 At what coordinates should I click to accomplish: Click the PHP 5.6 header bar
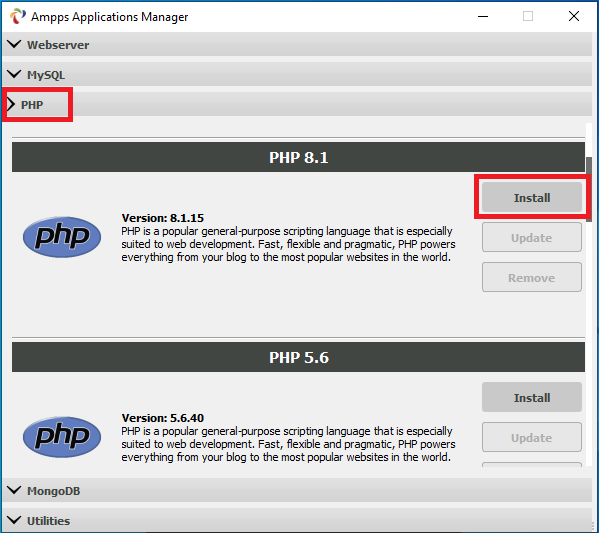[x=298, y=357]
